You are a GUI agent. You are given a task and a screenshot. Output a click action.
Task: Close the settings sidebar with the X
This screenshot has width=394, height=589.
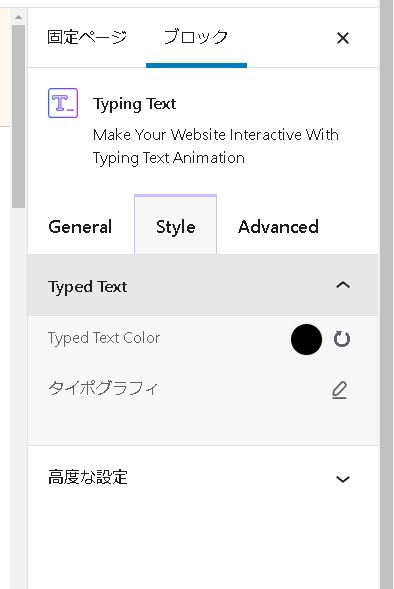coord(343,38)
